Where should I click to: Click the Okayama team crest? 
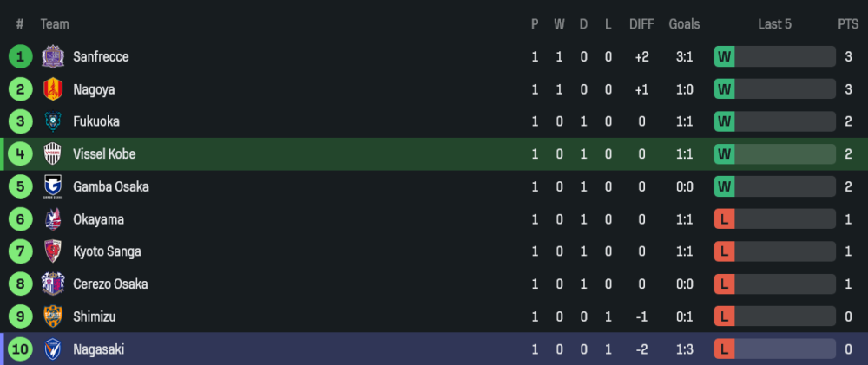pyautogui.click(x=53, y=219)
